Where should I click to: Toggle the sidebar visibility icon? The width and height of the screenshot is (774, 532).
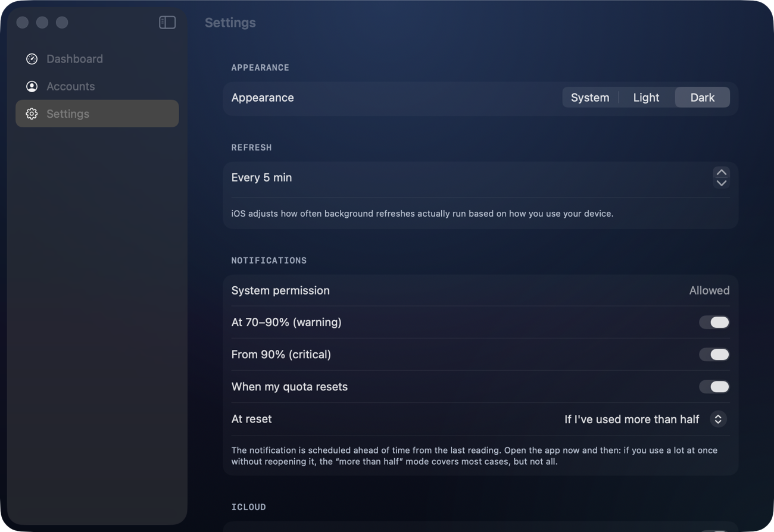tap(167, 23)
